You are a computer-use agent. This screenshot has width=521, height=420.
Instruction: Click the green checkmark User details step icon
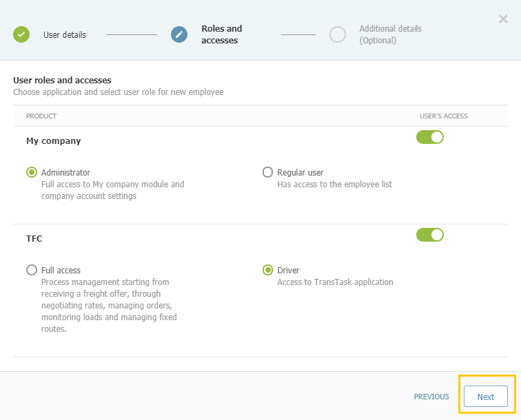pos(21,34)
